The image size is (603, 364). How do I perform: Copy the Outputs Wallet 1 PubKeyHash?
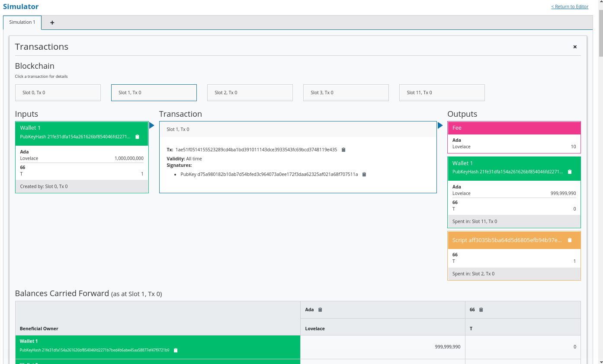pos(570,172)
